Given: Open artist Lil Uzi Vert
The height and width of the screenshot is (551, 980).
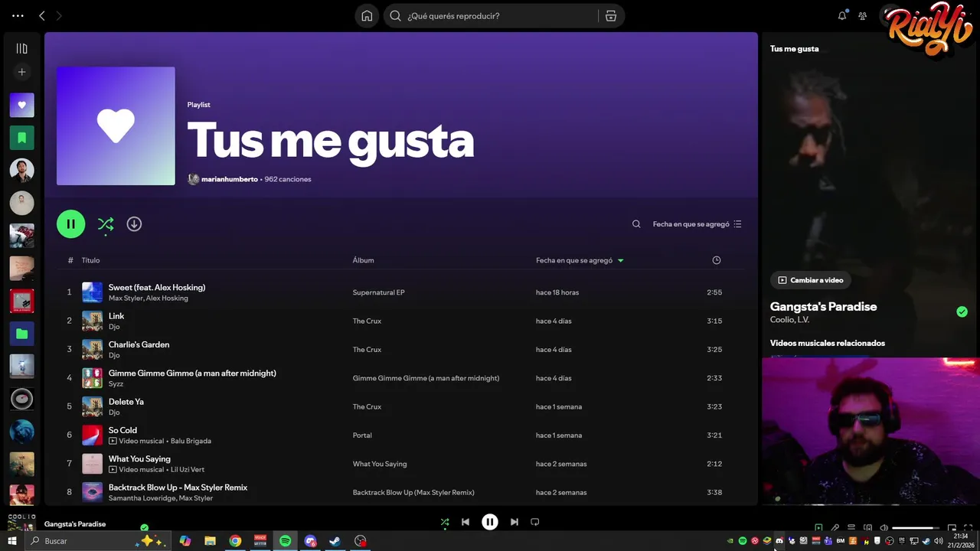Looking at the screenshot, I should (187, 469).
